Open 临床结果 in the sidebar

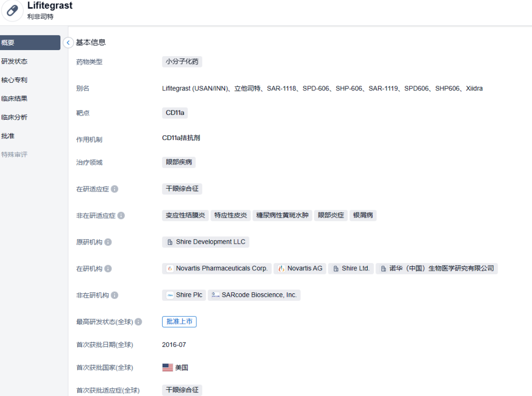pos(14,99)
